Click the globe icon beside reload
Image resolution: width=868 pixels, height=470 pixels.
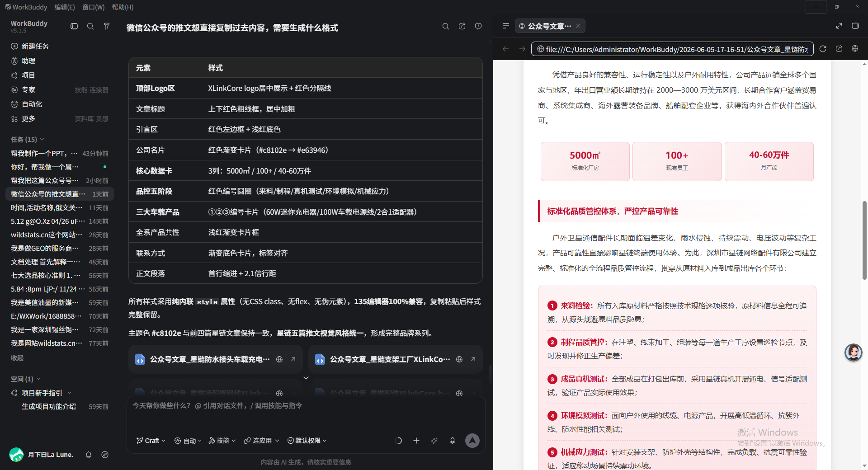pyautogui.click(x=855, y=49)
